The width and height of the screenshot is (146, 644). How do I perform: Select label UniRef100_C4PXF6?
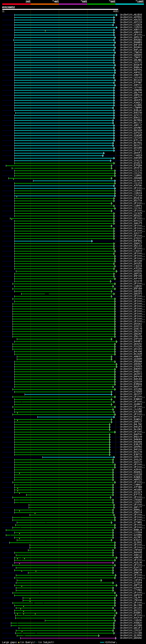(x=131, y=580)
